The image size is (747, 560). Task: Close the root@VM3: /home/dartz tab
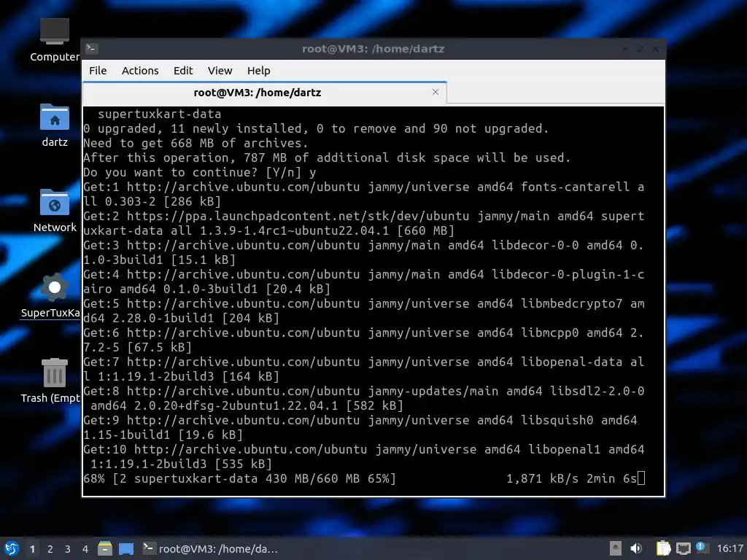[436, 92]
